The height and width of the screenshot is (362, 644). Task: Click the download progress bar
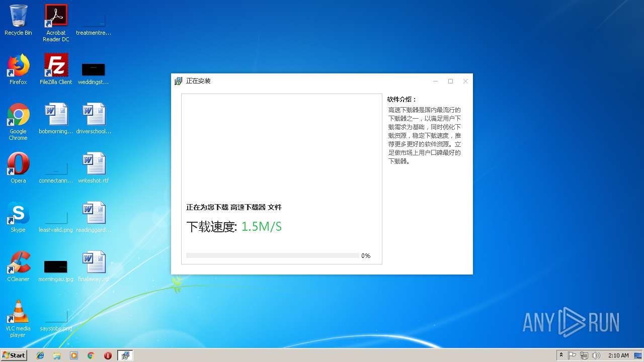click(273, 255)
